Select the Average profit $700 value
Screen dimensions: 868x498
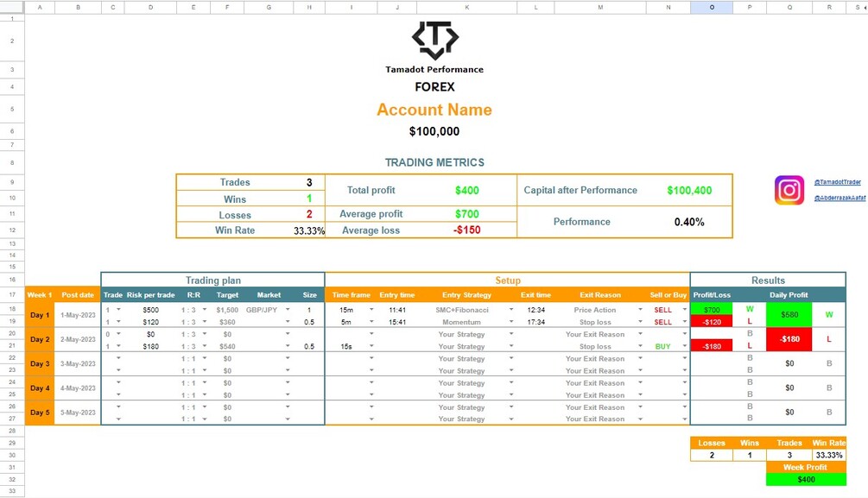coord(466,214)
